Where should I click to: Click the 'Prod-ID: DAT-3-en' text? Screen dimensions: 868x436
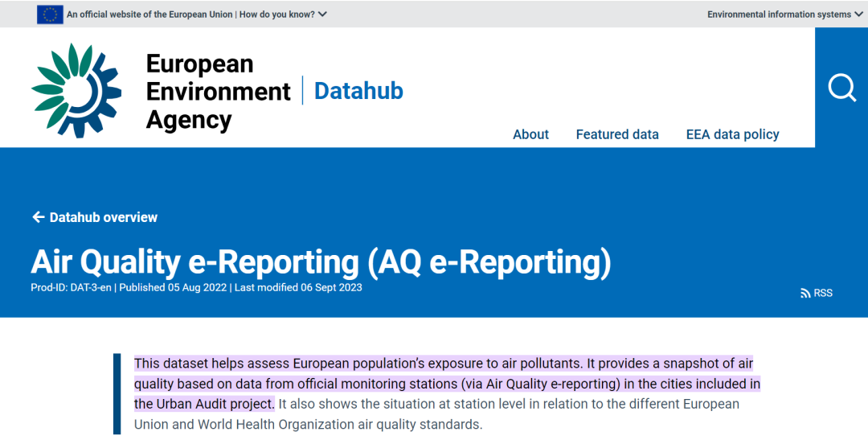pos(71,287)
